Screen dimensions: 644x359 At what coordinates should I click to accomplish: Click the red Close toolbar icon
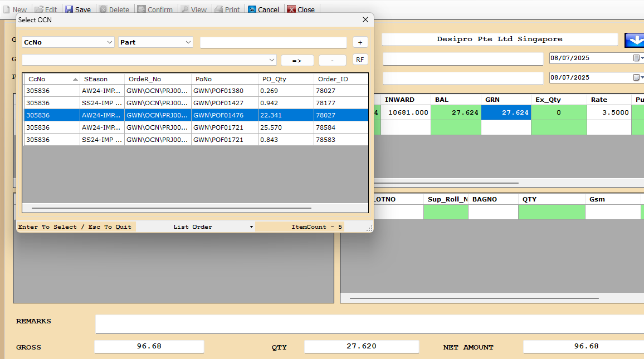tap(291, 9)
